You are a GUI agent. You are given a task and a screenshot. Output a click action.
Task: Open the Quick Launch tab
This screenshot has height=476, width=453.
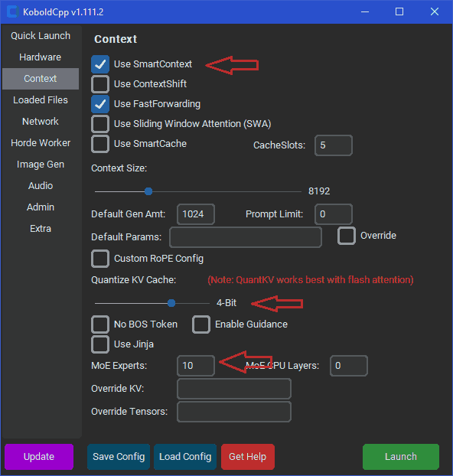click(x=41, y=36)
